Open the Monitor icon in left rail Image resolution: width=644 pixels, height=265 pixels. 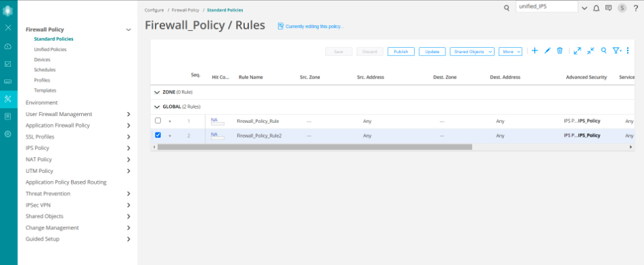[8, 64]
